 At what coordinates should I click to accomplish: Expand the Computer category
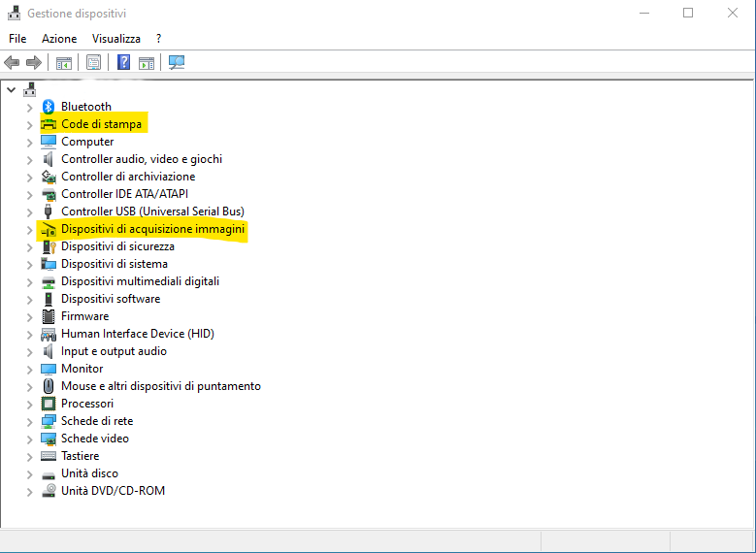pyautogui.click(x=29, y=143)
